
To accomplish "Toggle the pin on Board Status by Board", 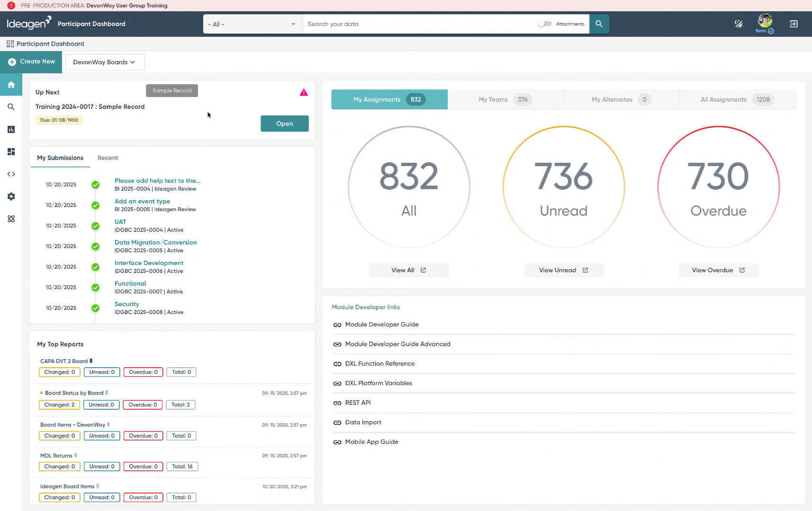I will pyautogui.click(x=107, y=393).
